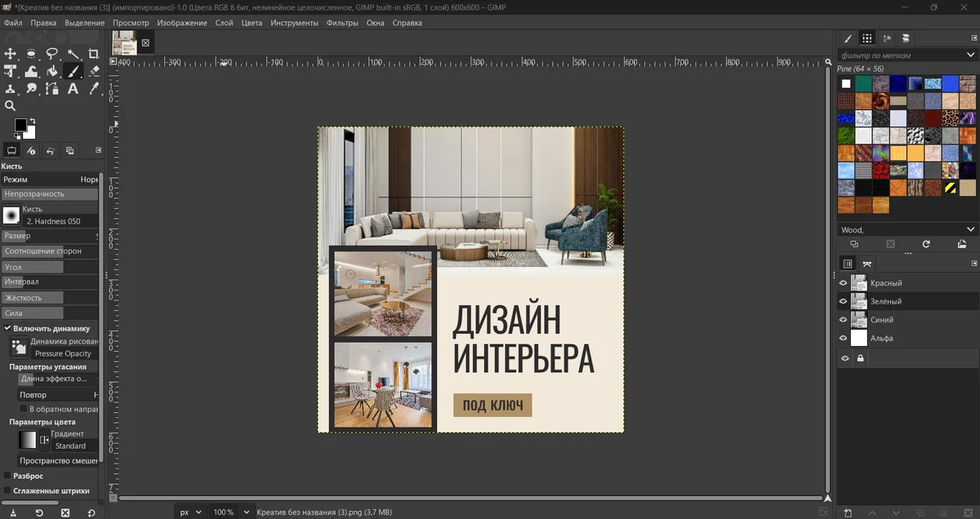Refresh patterns with the reload icon
This screenshot has width=980, height=519.
click(x=926, y=244)
